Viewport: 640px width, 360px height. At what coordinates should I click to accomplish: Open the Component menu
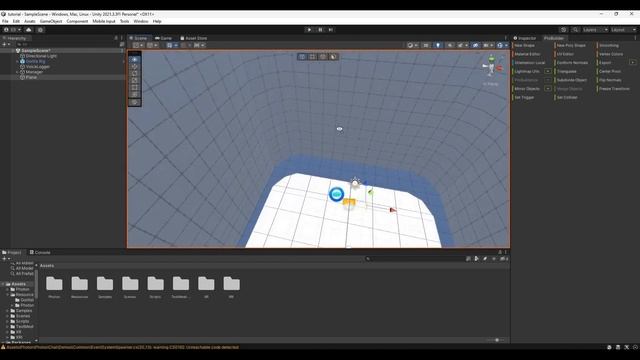point(77,21)
